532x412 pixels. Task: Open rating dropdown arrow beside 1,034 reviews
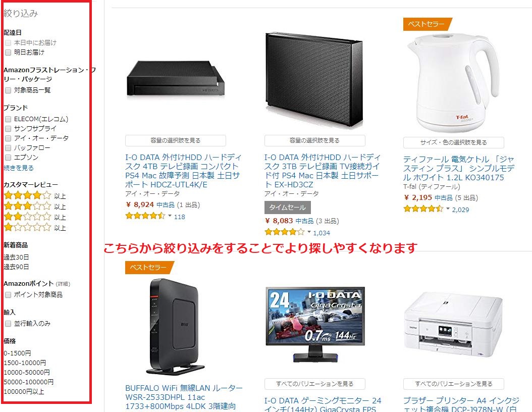point(309,232)
